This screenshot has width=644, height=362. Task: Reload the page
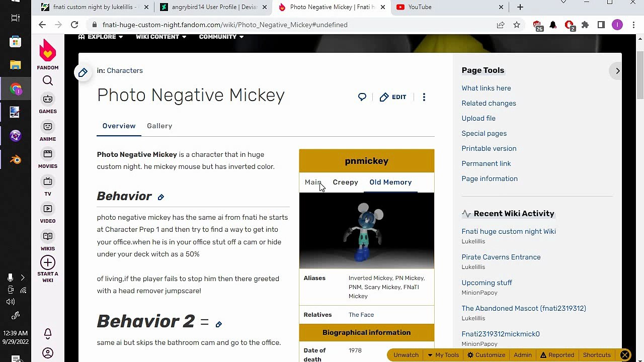pos(74,25)
